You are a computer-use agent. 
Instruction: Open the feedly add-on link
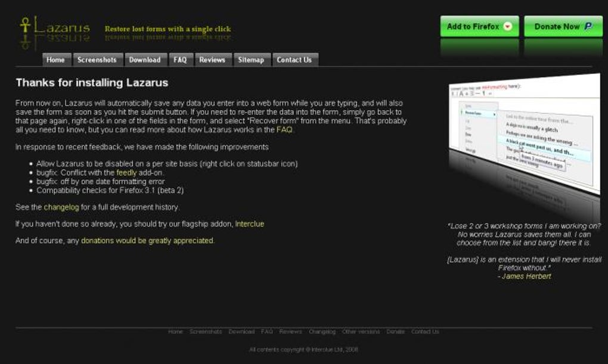(x=126, y=173)
